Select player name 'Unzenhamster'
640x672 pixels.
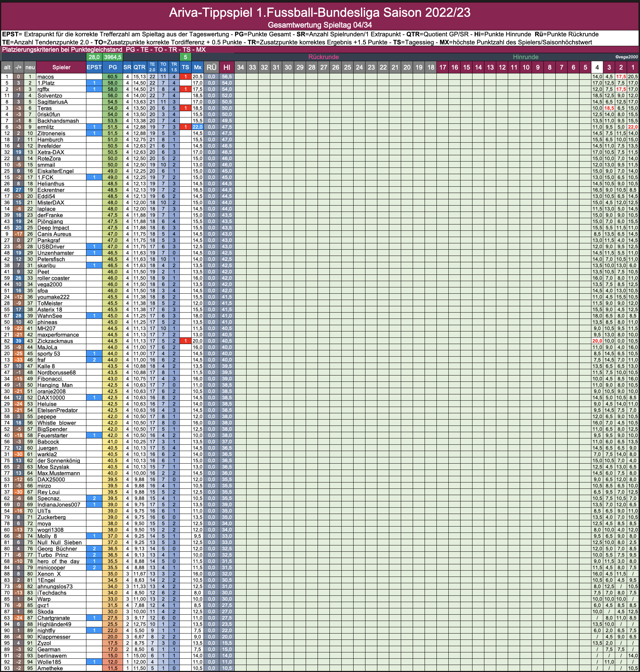pyautogui.click(x=56, y=253)
